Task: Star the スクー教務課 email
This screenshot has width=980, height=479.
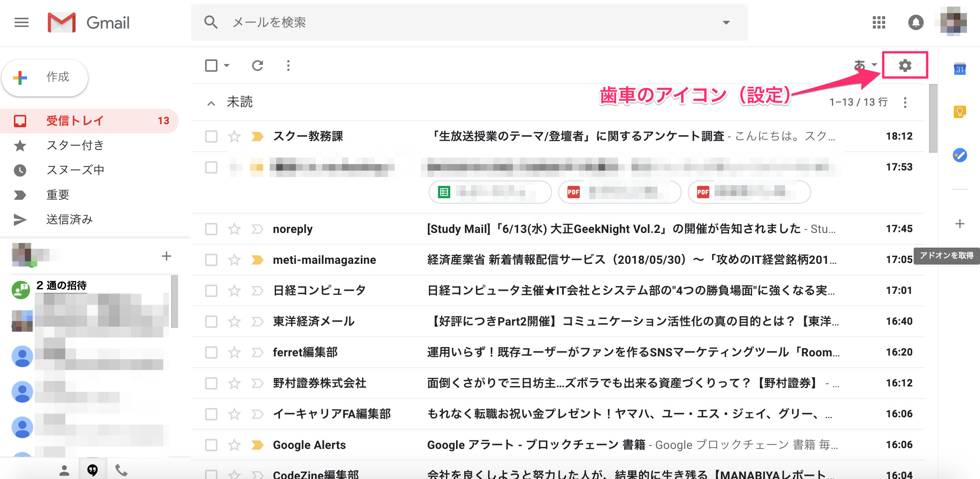Action: click(x=234, y=136)
